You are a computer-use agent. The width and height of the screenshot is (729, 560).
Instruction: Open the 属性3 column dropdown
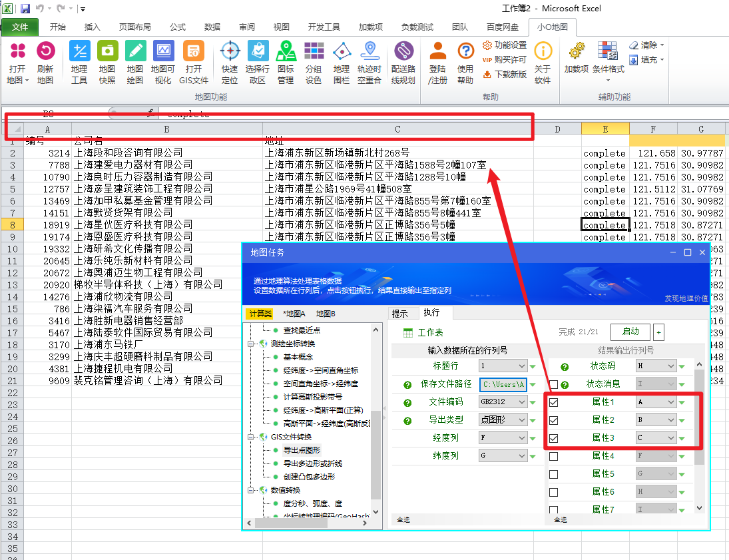coord(656,437)
